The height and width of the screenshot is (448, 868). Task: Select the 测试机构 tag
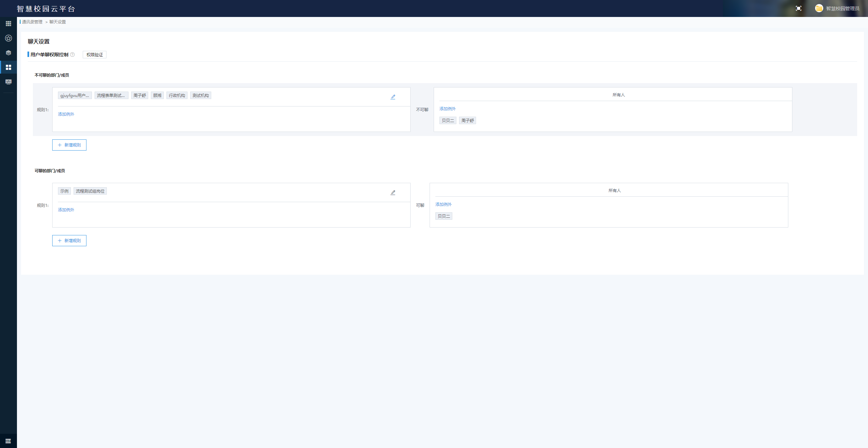tap(201, 96)
